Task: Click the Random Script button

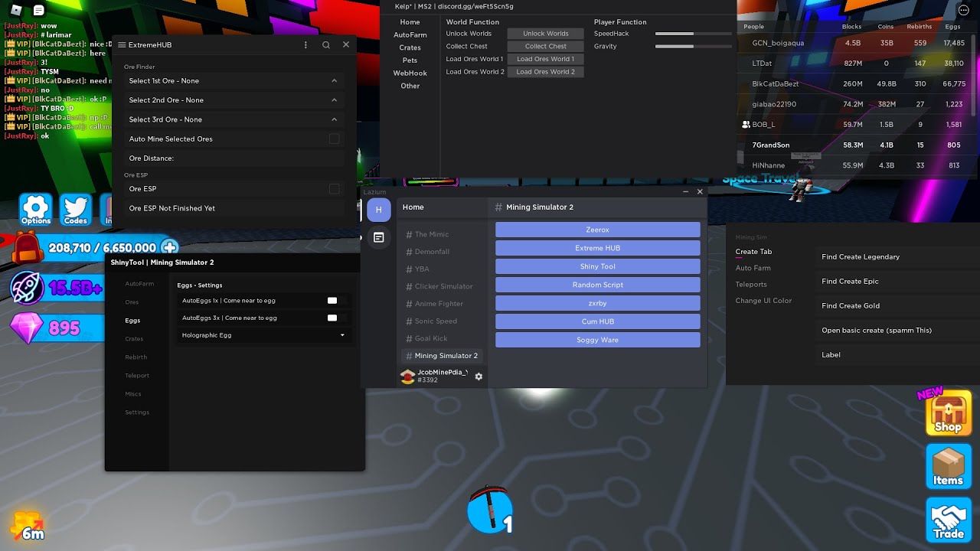Action: pyautogui.click(x=598, y=285)
